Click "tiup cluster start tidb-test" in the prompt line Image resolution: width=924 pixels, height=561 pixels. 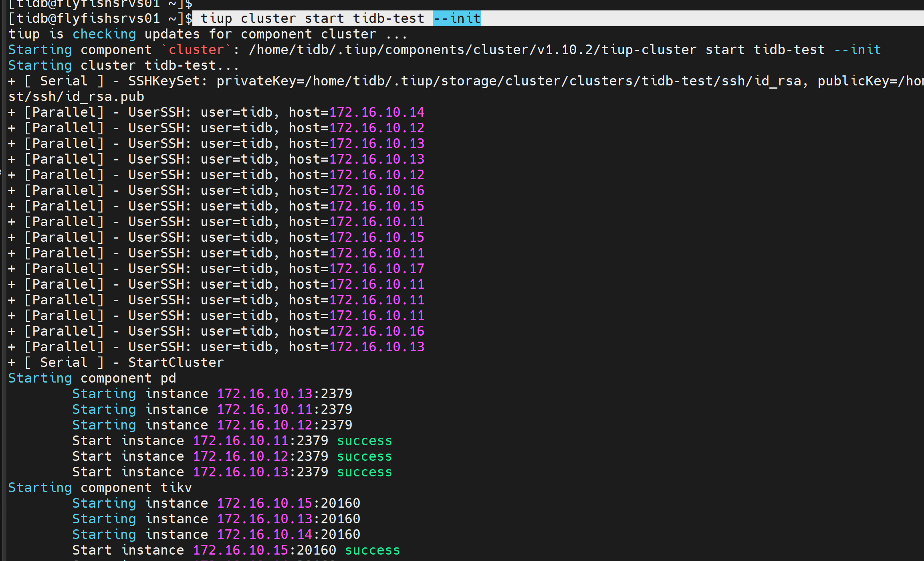312,18
